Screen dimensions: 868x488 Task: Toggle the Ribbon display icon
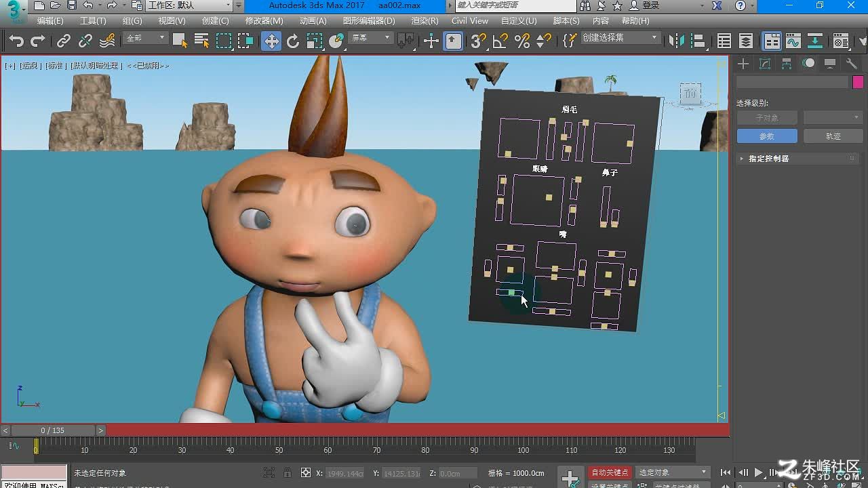[x=772, y=41]
